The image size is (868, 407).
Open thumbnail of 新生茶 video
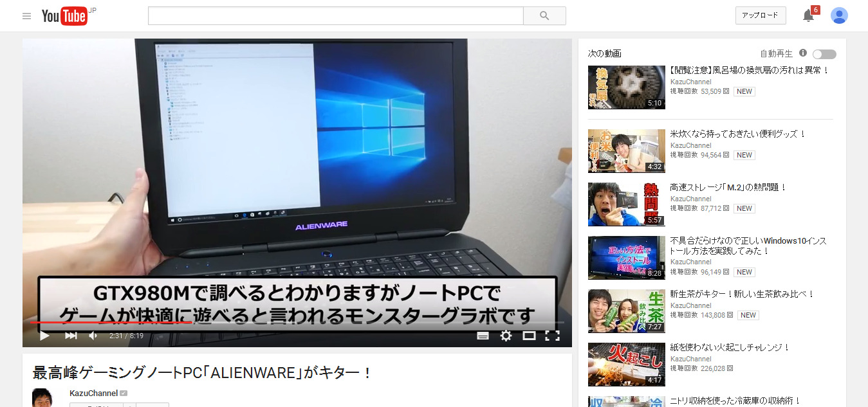(x=627, y=311)
